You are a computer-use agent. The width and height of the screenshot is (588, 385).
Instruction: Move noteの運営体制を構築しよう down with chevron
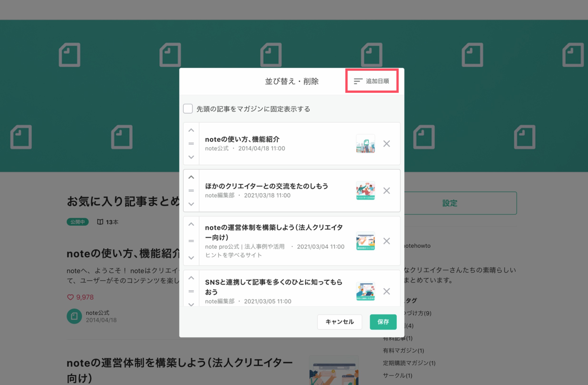191,258
